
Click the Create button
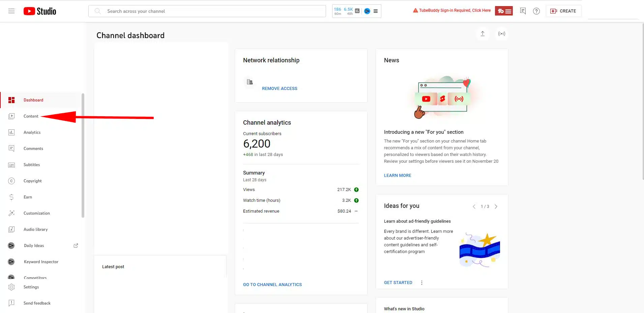point(563,11)
